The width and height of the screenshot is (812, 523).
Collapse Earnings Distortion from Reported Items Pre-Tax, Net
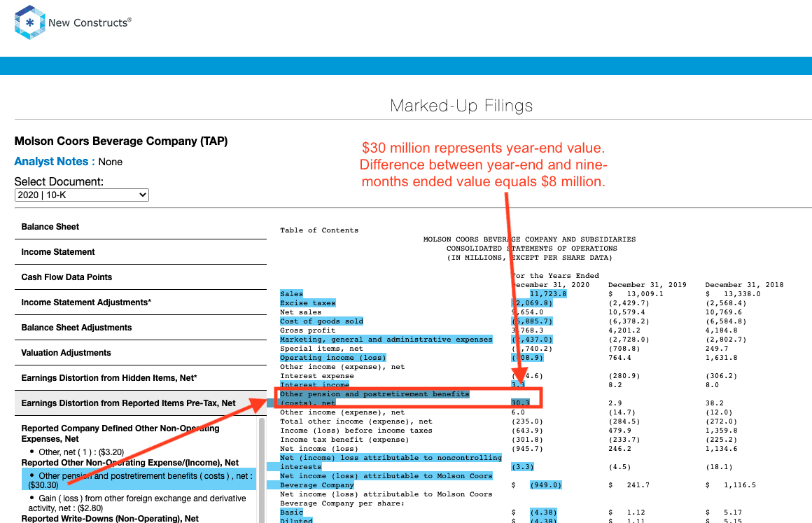[x=140, y=403]
